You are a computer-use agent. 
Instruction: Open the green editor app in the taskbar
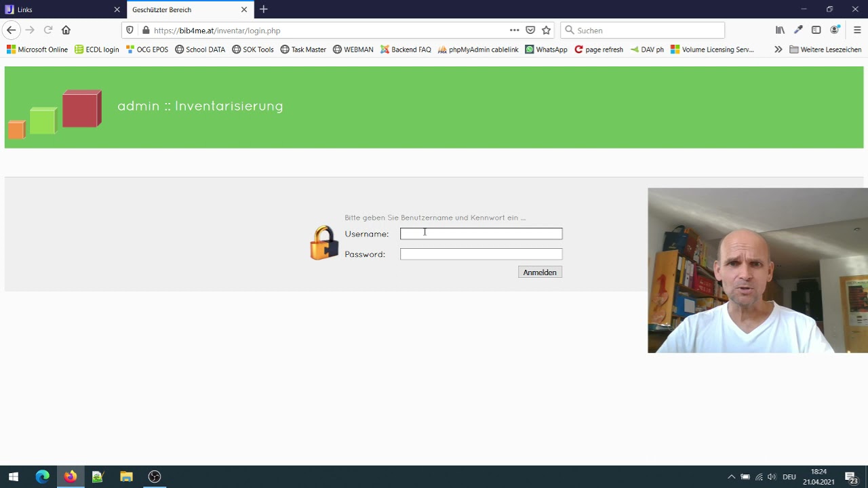pos(98,476)
